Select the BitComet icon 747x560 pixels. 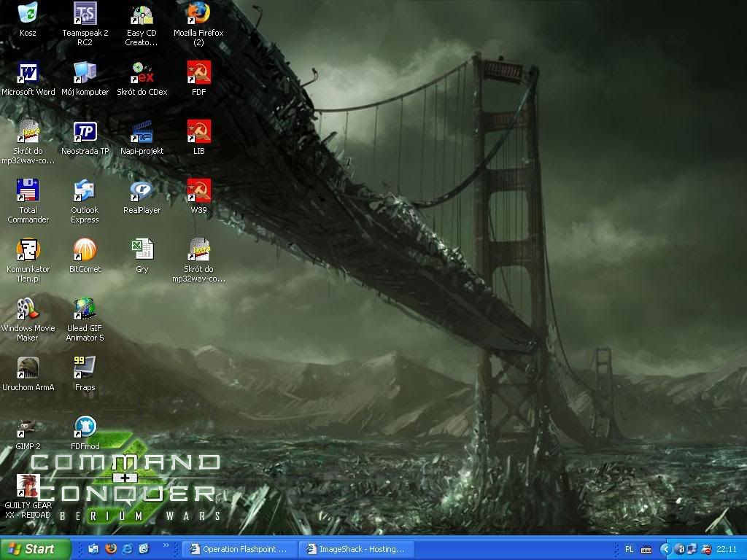pyautogui.click(x=85, y=249)
